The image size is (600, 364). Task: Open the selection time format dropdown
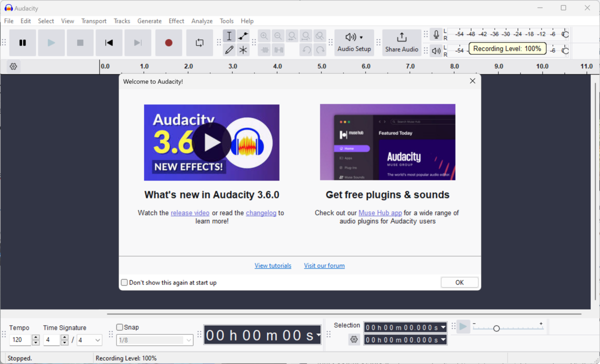[442, 327]
